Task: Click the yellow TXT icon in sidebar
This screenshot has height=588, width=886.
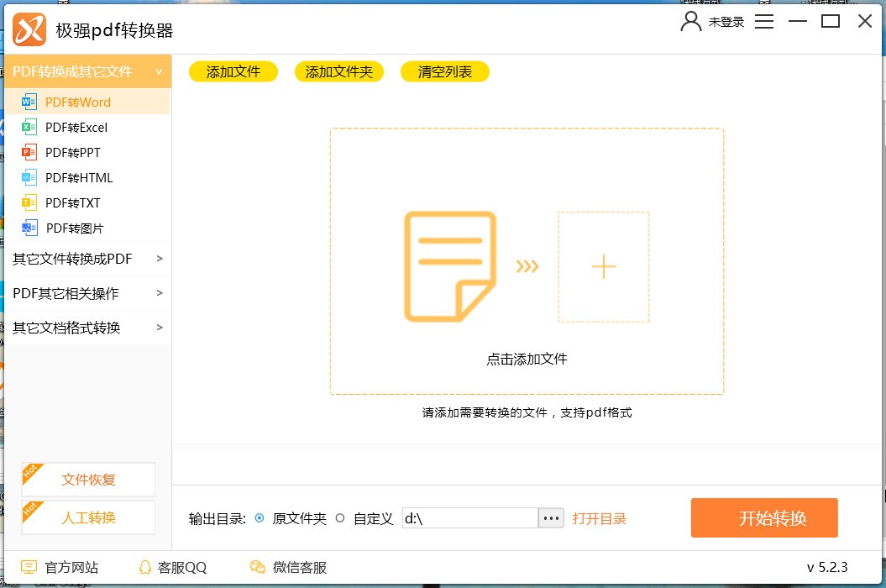Action: click(x=29, y=202)
